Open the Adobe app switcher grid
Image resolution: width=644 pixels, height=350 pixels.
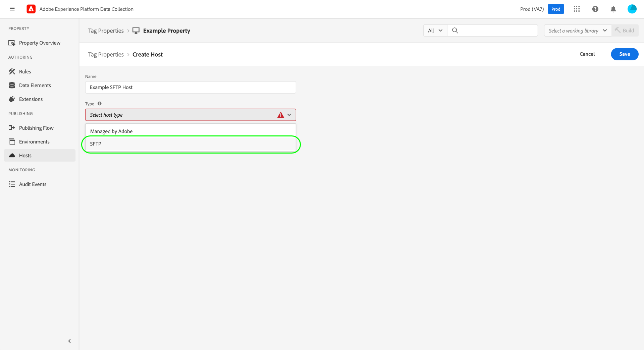(x=577, y=9)
